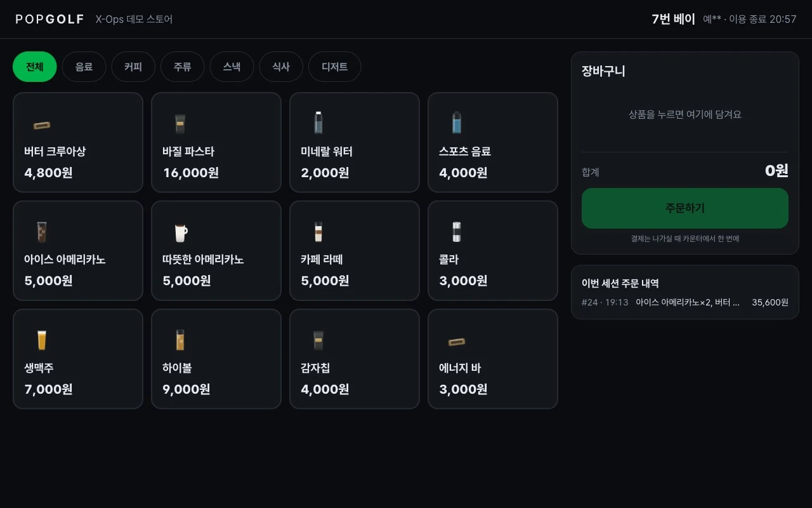Viewport: 812px width, 508px height.
Task: Click the 9,000원 price of 하이볼
Action: [187, 389]
